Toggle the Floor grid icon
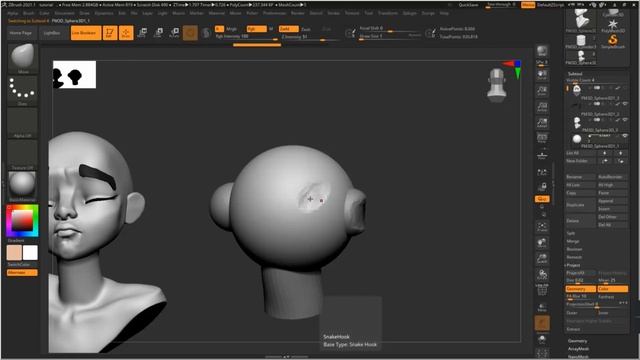 coord(542,156)
